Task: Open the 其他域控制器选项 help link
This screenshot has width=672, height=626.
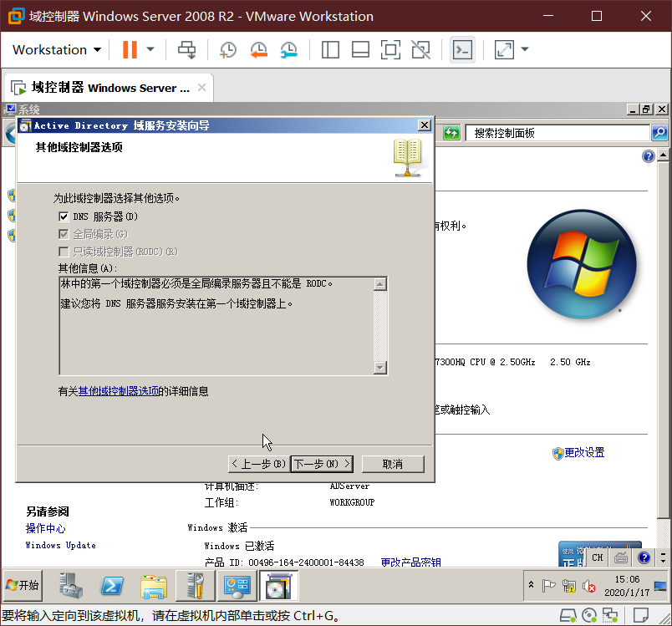Action: click(119, 391)
